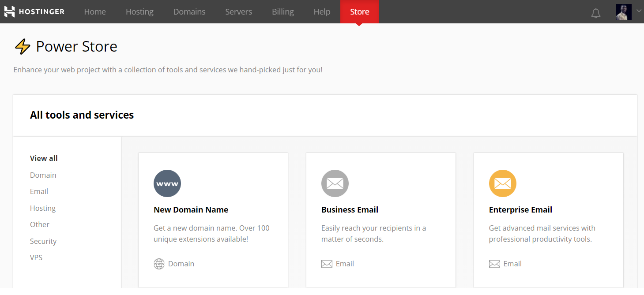Filter tools by Security category

[x=43, y=241]
